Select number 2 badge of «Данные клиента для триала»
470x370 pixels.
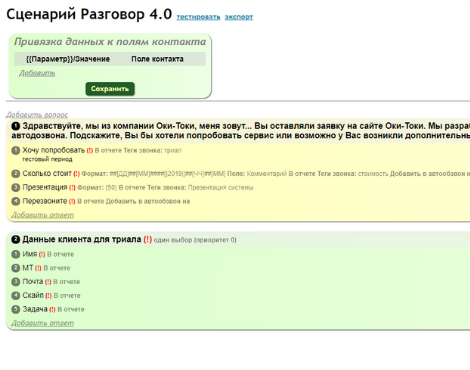(16, 239)
